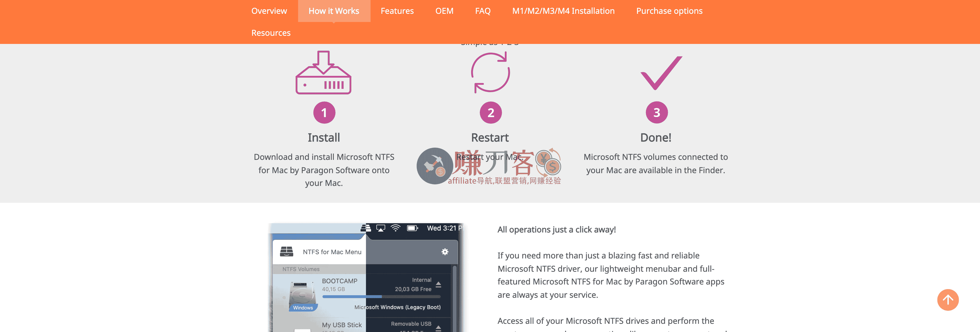The height and width of the screenshot is (332, 980).
Task: Open Purchase options
Action: (x=669, y=11)
